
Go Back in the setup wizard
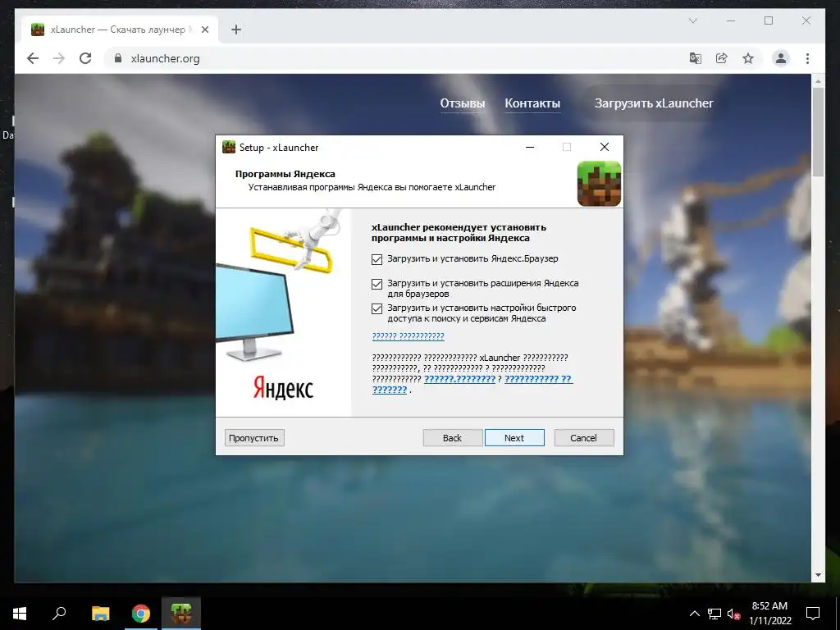(452, 438)
